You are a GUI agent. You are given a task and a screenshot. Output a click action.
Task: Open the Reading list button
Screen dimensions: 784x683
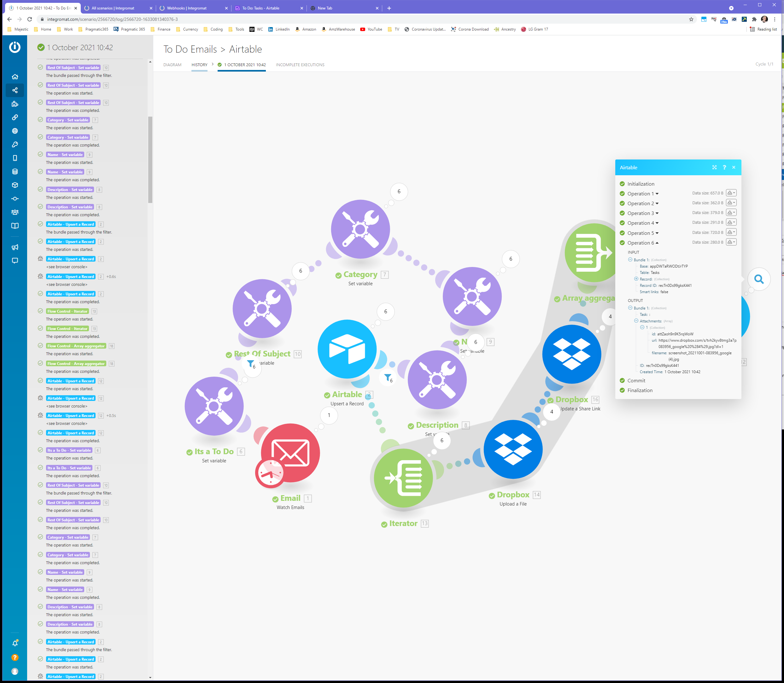point(764,29)
